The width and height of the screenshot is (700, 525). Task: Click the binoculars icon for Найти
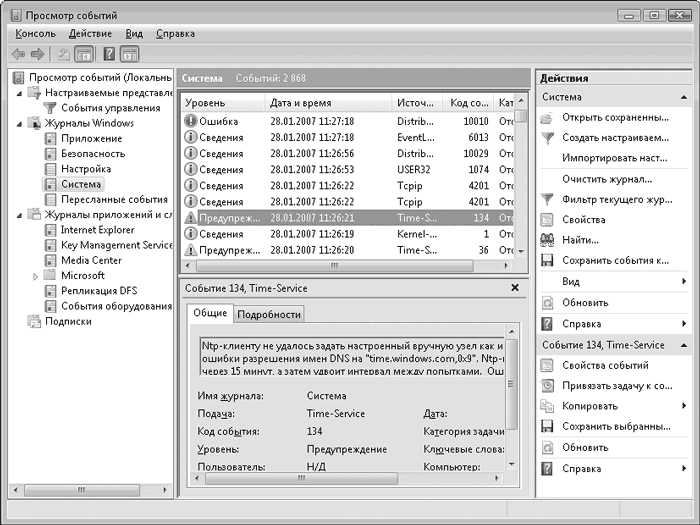pyautogui.click(x=547, y=240)
